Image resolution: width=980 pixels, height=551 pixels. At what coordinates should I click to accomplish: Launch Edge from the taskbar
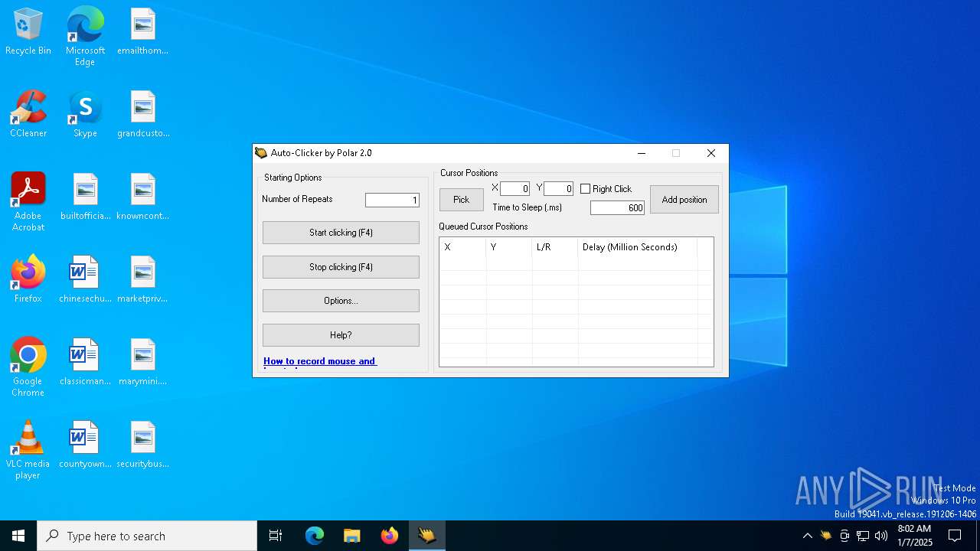coord(315,536)
